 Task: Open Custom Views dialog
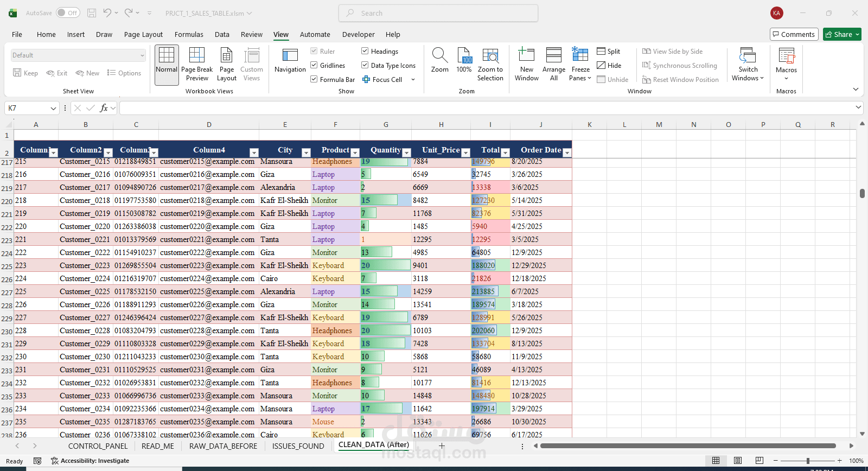[x=252, y=65]
